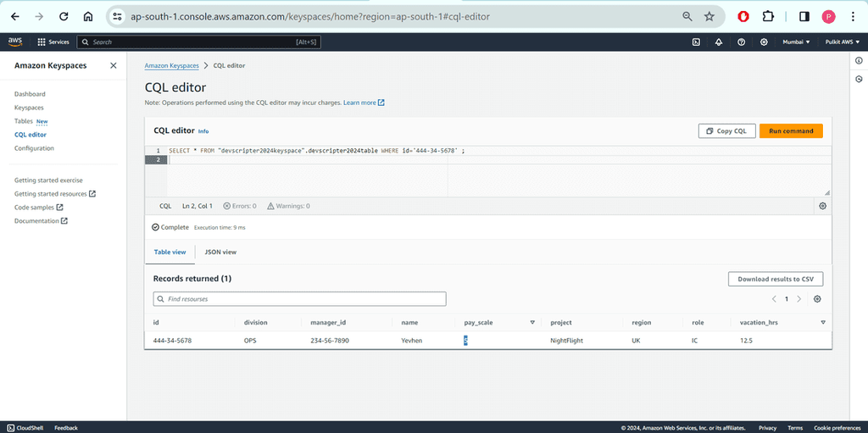
Task: Click browser home button
Action: pos(88,17)
